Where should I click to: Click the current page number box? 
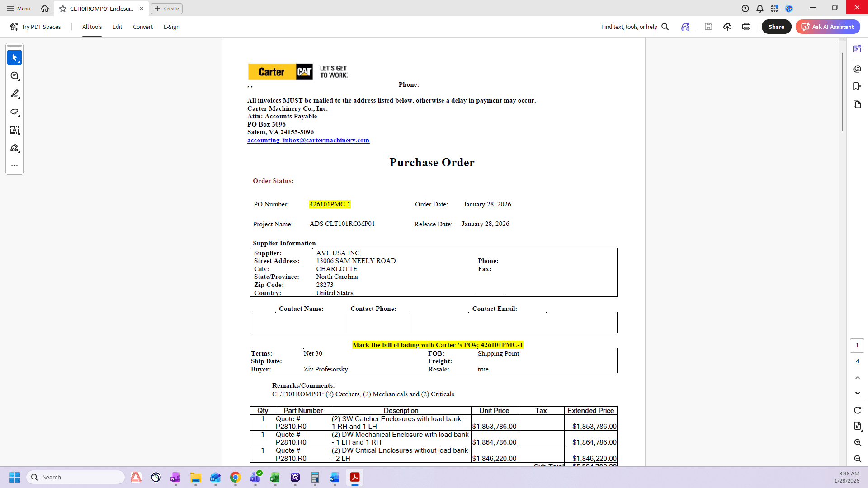click(857, 346)
